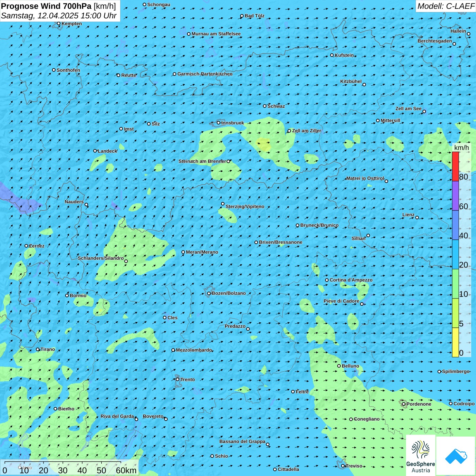This screenshot has width=476, height=476.
Task: Click the Trento city label
Action: point(187,379)
